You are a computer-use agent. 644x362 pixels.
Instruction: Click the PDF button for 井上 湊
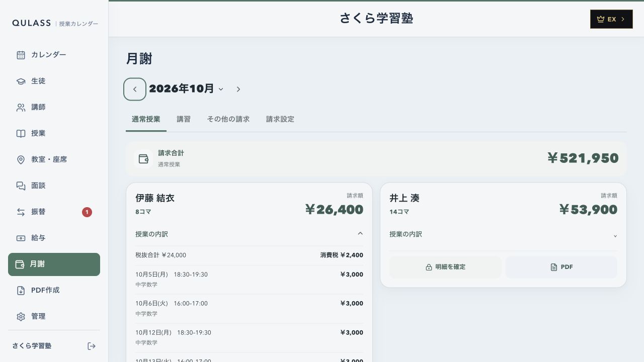point(561,267)
